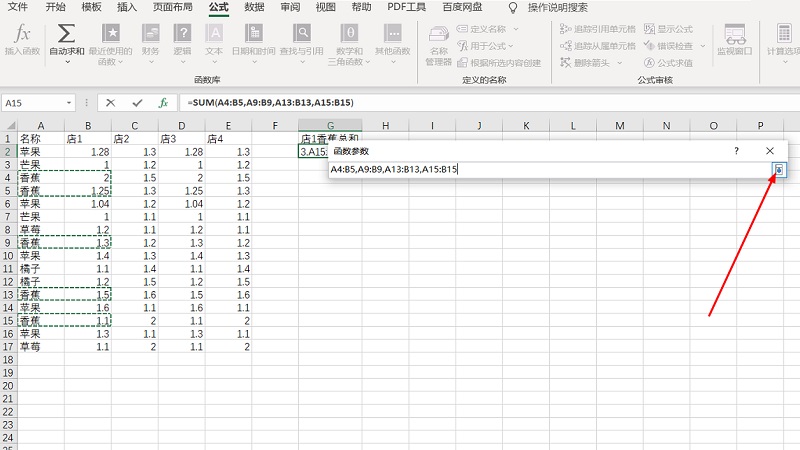The image size is (800, 450).
Task: Click the cancel X icon in formula bar
Action: click(x=110, y=102)
